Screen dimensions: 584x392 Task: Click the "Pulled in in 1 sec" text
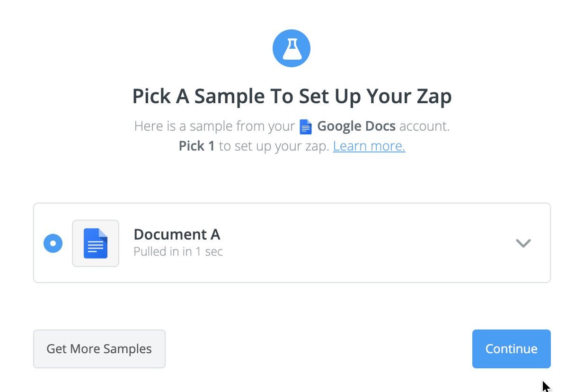pos(178,251)
